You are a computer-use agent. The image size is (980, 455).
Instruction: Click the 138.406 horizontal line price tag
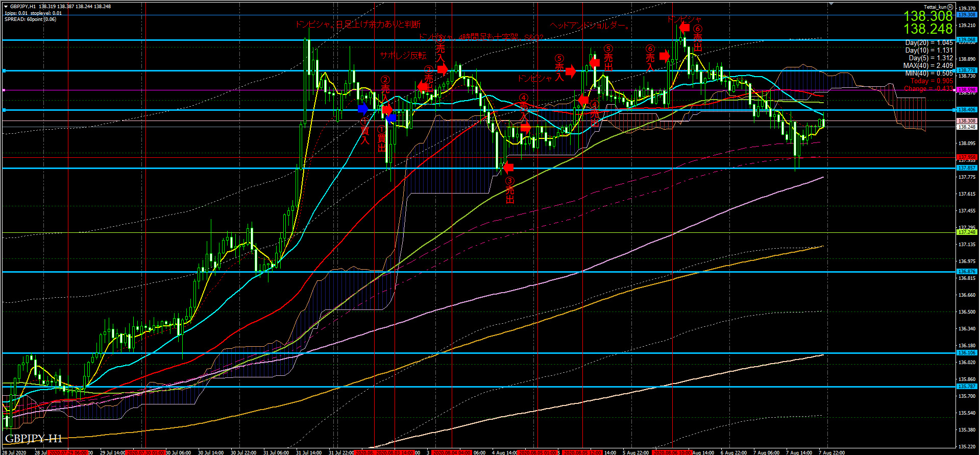pos(967,110)
